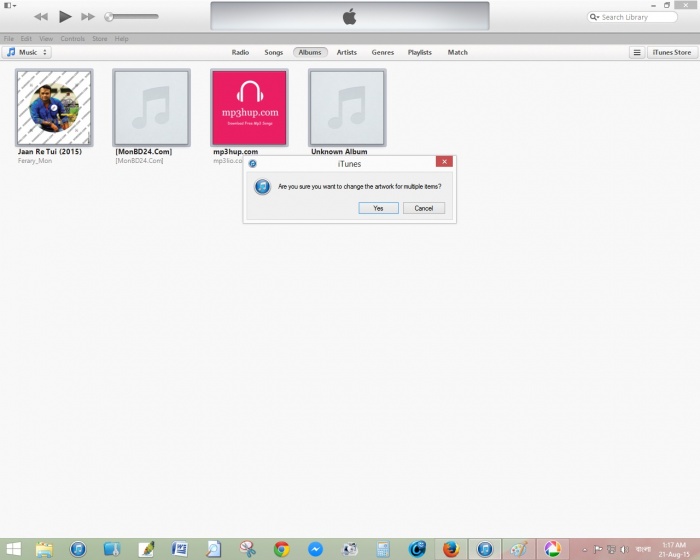
Task: Open the Edit menu
Action: [x=26, y=39]
